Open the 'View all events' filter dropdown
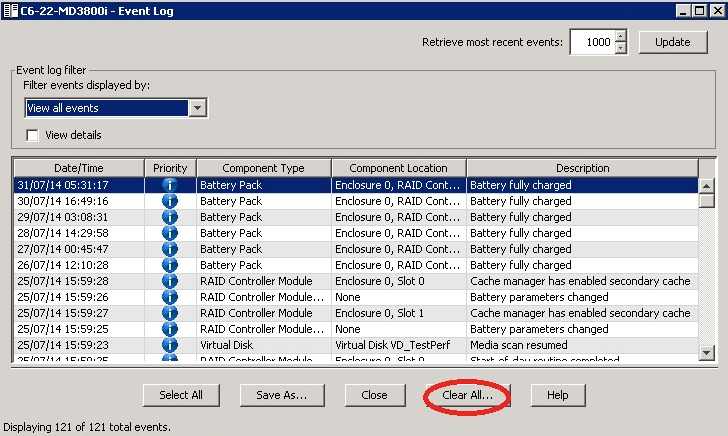 [x=197, y=108]
